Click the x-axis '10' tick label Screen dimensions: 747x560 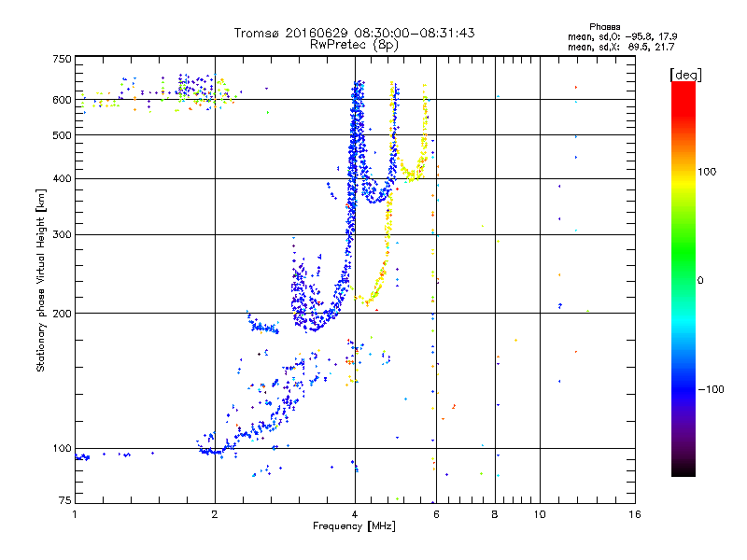coord(540,514)
